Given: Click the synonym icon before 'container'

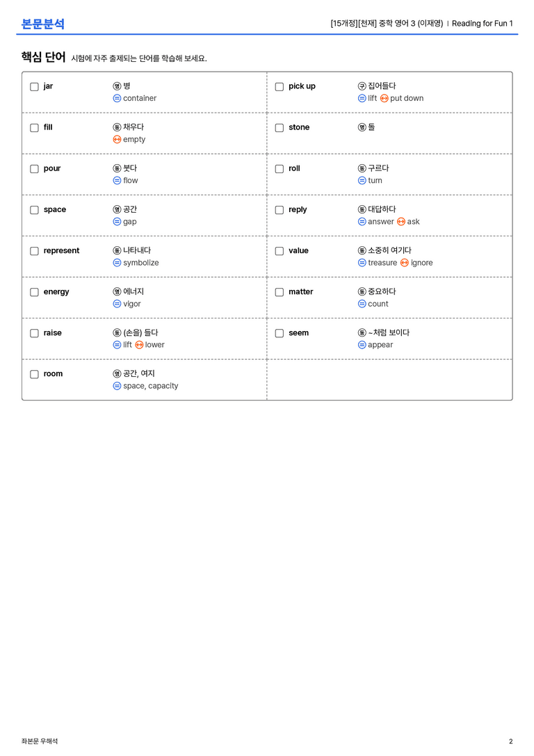Looking at the screenshot, I should [x=117, y=98].
